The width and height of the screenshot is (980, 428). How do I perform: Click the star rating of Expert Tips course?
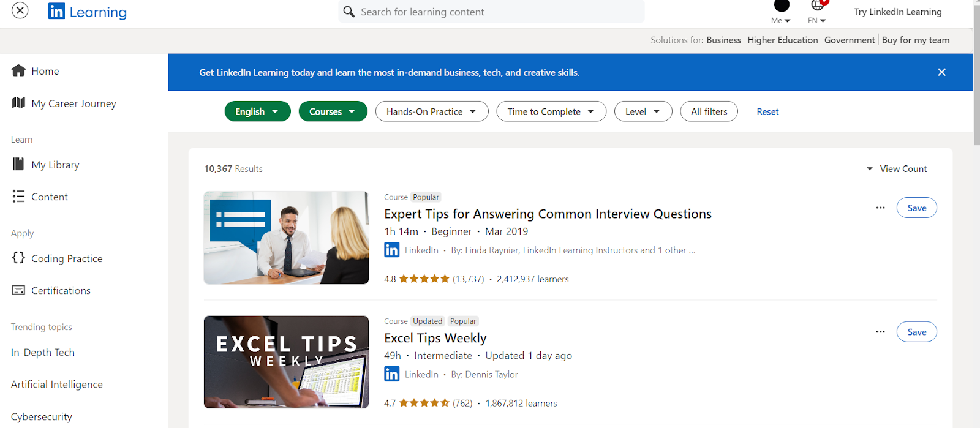point(424,279)
